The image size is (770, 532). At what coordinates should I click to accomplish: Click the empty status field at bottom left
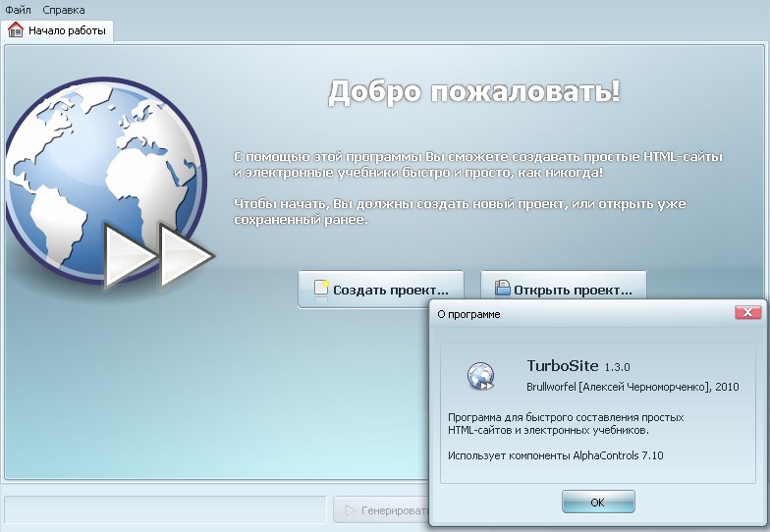coord(165,509)
